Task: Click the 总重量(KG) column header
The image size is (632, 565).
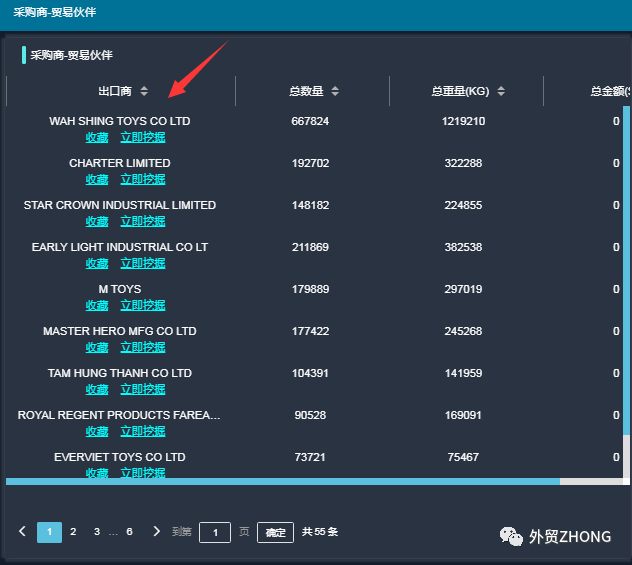Action: pyautogui.click(x=460, y=91)
